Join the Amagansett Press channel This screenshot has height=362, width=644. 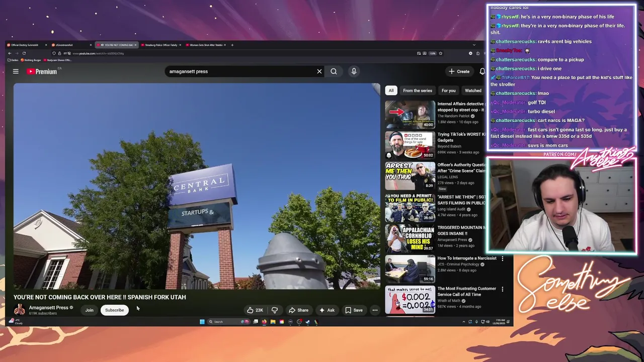89,310
